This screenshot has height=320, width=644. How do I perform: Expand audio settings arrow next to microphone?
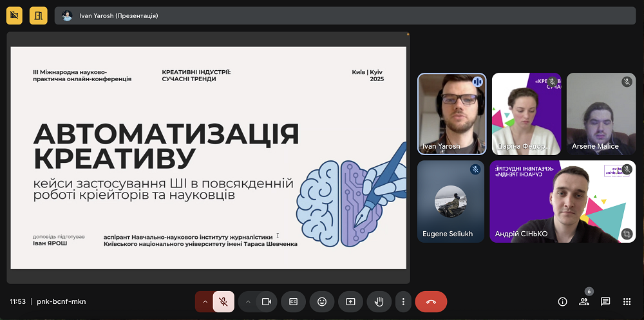[x=205, y=301]
